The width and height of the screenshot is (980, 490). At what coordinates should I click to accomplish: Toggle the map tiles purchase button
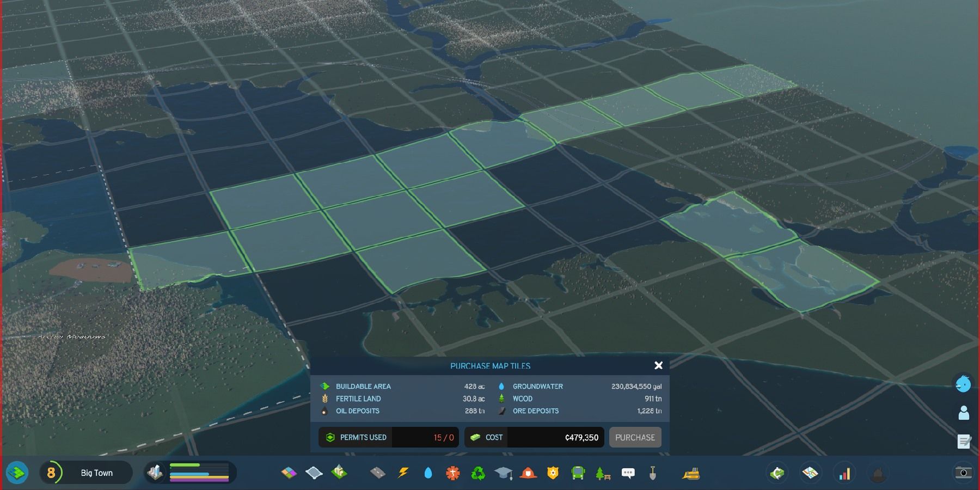click(17, 473)
